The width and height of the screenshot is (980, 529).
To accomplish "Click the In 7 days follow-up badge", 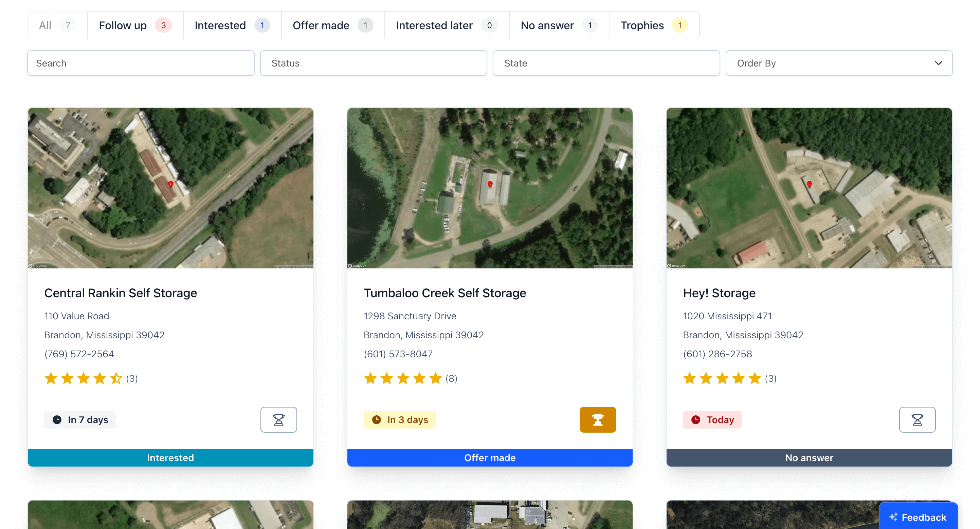I will [80, 419].
